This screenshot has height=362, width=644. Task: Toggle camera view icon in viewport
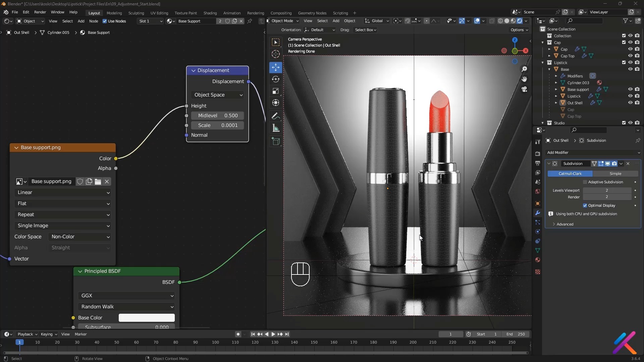[x=524, y=89]
